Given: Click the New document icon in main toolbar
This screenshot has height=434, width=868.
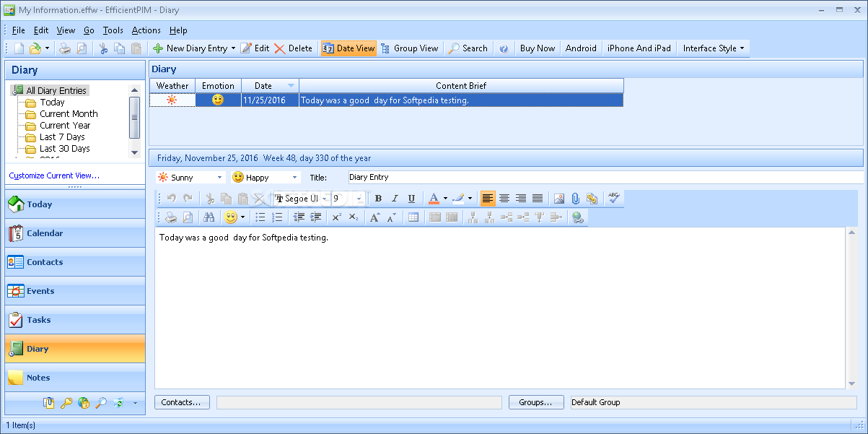Looking at the screenshot, I should (x=19, y=48).
